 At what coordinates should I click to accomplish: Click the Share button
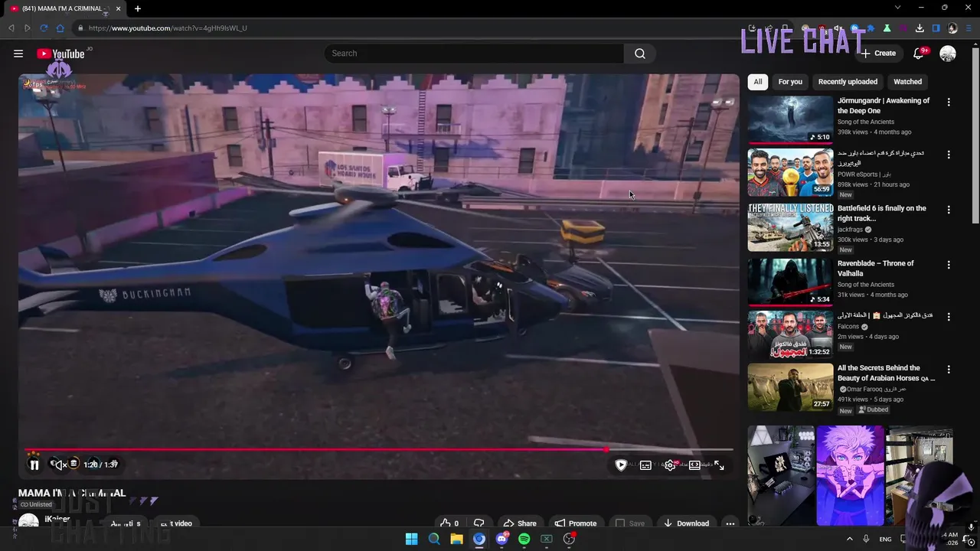click(520, 523)
